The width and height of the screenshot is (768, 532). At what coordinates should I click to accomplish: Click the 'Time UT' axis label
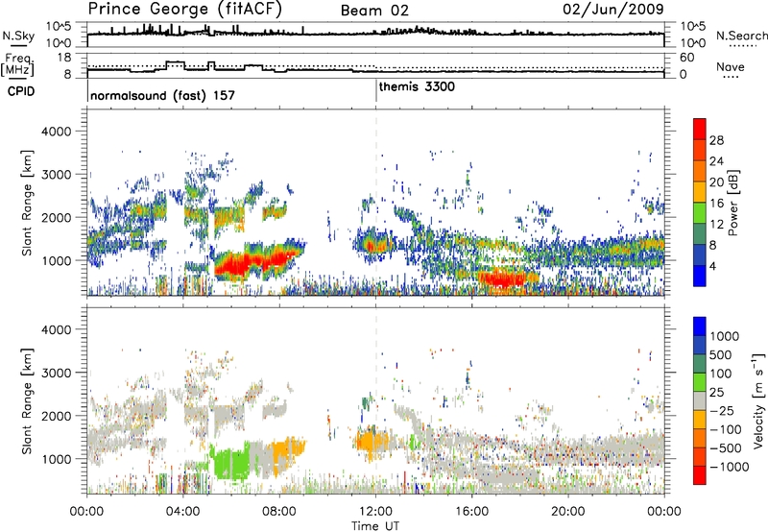[x=375, y=525]
